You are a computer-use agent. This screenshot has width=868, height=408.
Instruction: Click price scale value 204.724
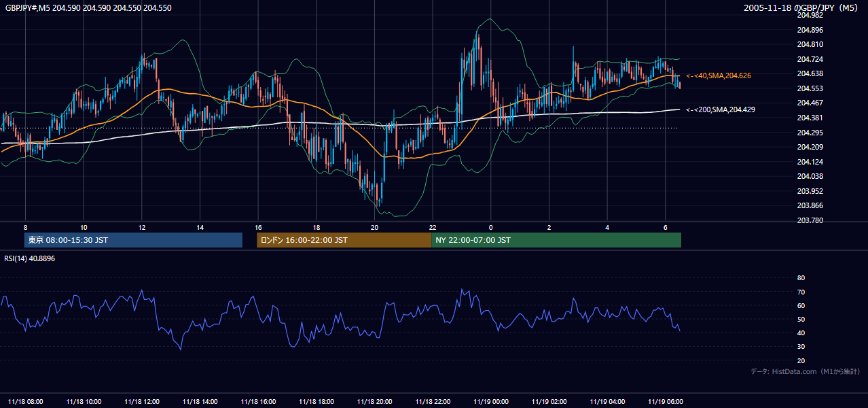click(x=810, y=59)
